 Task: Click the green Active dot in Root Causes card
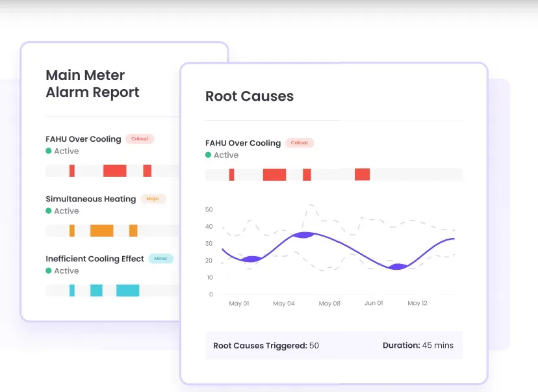click(209, 155)
